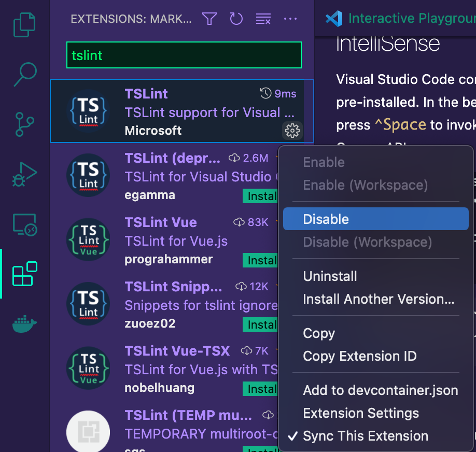Click the TSLint Vue-TSX extension logo
The height and width of the screenshot is (452, 476).
pos(88,368)
